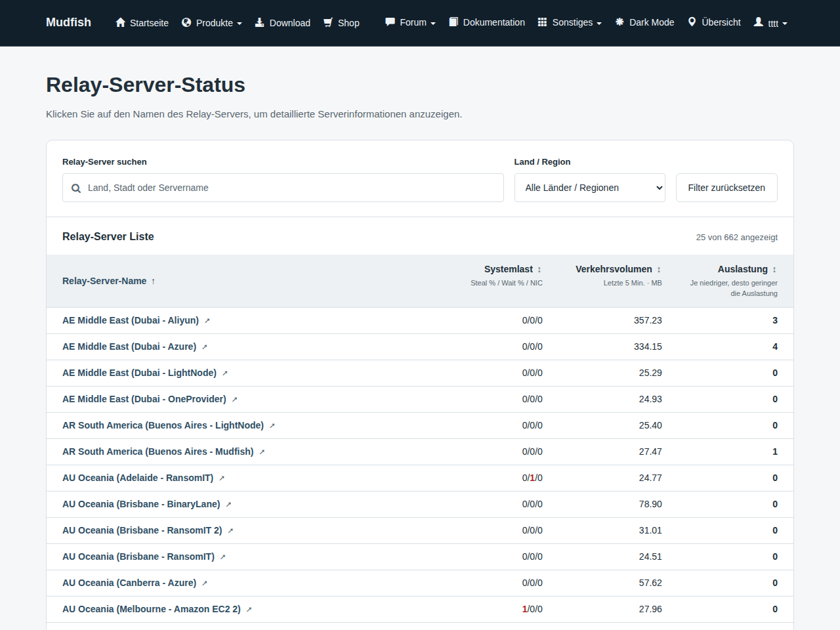Click traffic value 78.90
The width and height of the screenshot is (840, 630).
pos(650,504)
